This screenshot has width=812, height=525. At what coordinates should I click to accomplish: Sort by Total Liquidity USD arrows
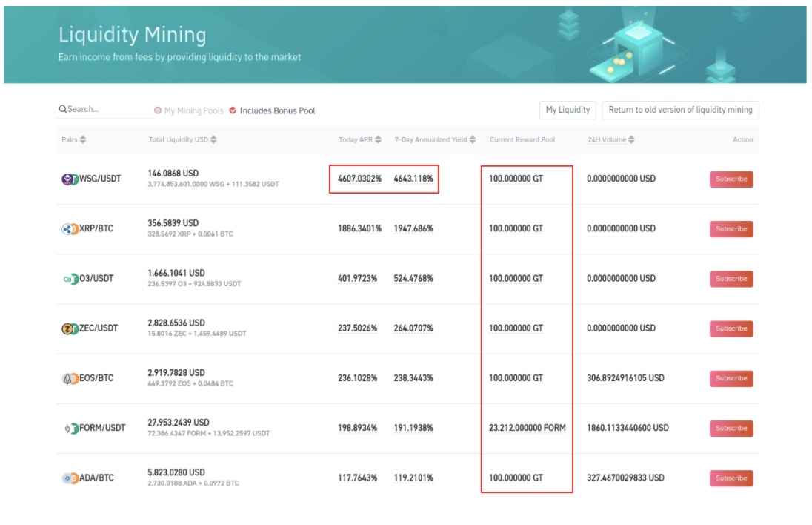214,140
